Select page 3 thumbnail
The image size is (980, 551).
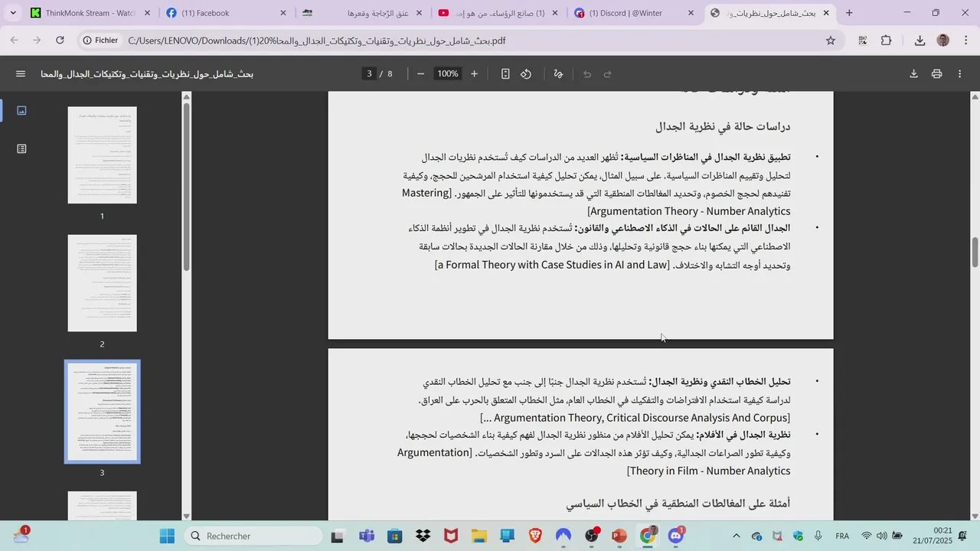(x=102, y=412)
